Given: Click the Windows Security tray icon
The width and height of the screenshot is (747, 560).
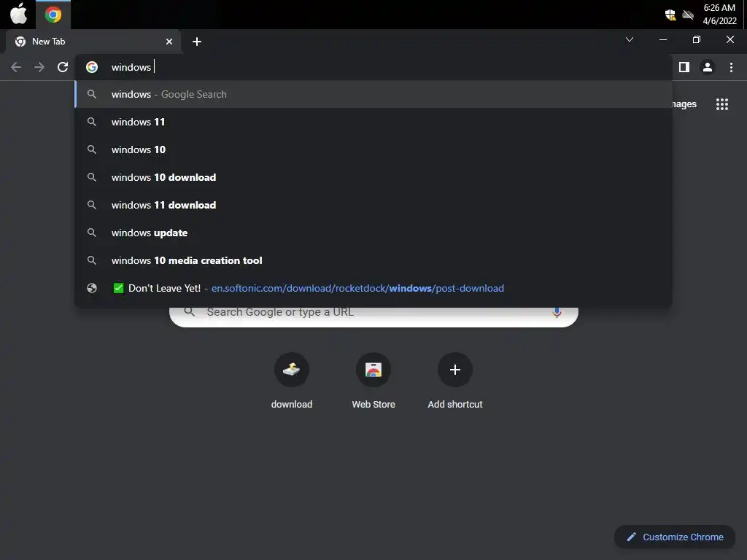Looking at the screenshot, I should pyautogui.click(x=670, y=15).
